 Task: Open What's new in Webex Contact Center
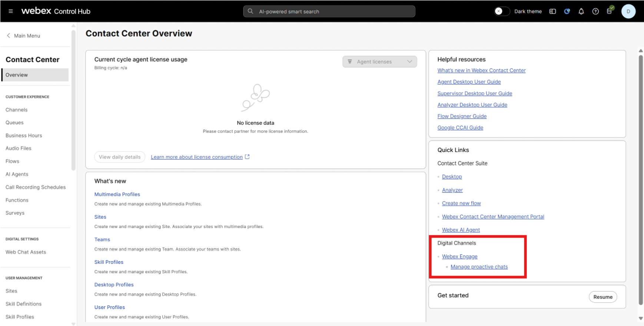click(481, 70)
